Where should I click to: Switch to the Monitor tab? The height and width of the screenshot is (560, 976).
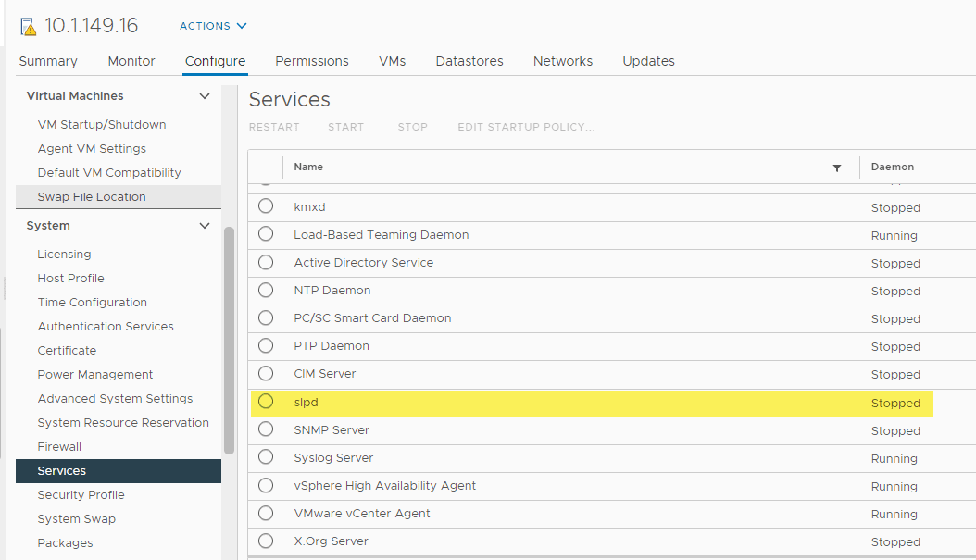tap(131, 61)
